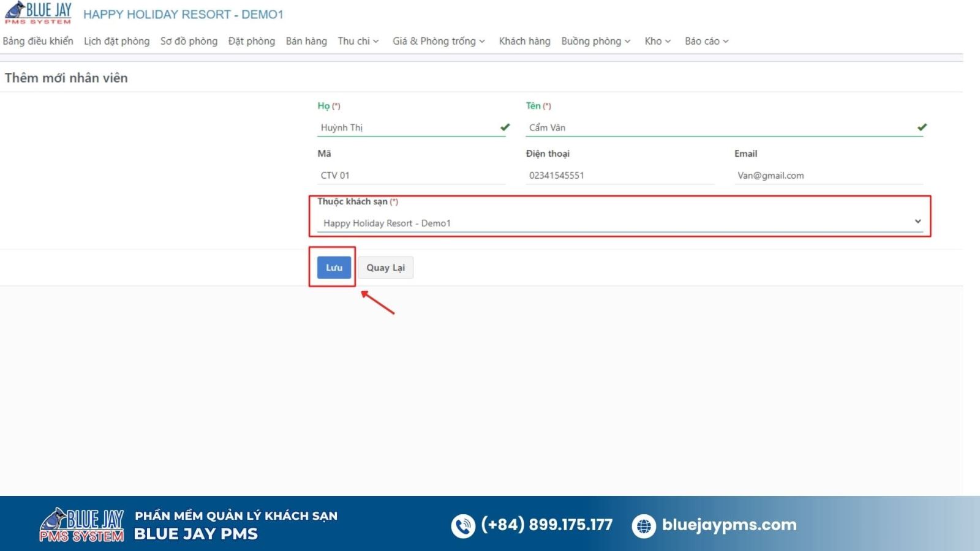The height and width of the screenshot is (551, 980).
Task: Click the Lưu button to save employee
Action: 333,268
